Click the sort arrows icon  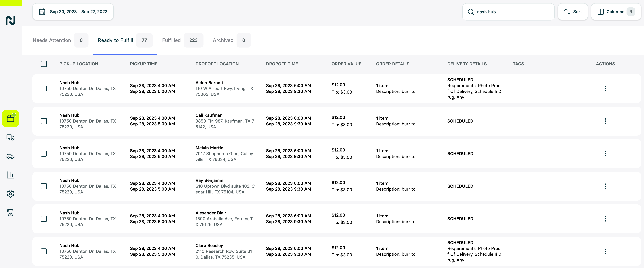(x=567, y=12)
